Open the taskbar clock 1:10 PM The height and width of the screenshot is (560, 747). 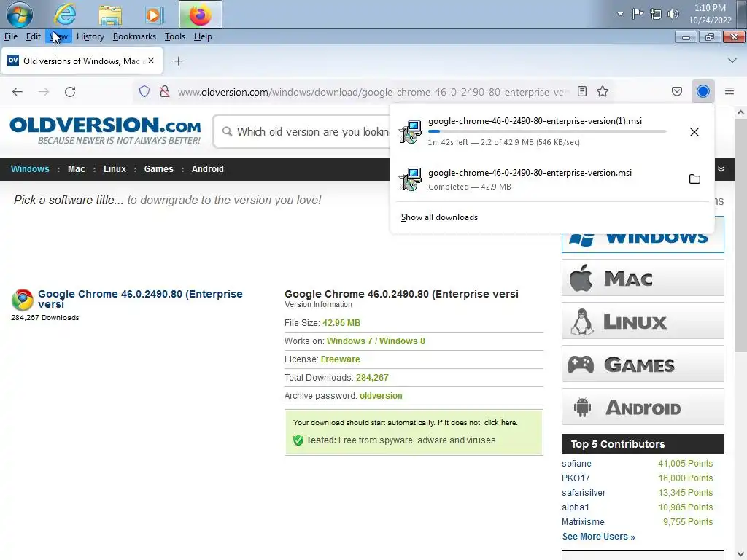(x=710, y=14)
